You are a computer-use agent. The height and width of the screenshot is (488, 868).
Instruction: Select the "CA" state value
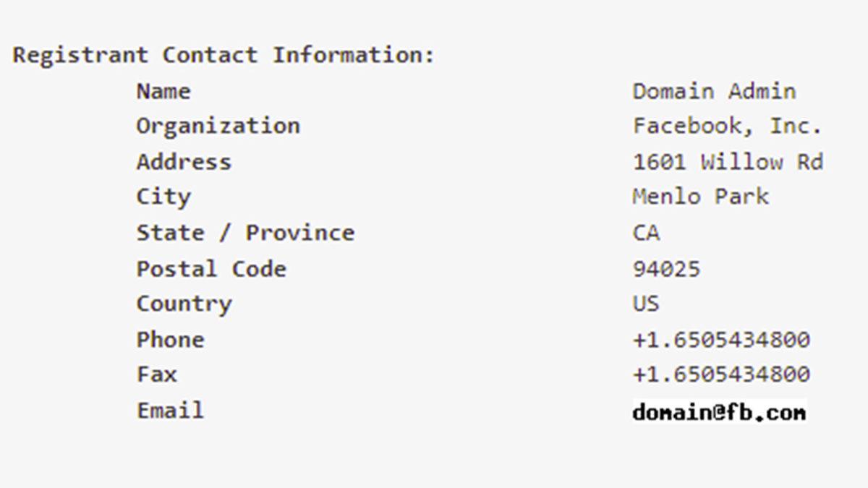tap(646, 233)
